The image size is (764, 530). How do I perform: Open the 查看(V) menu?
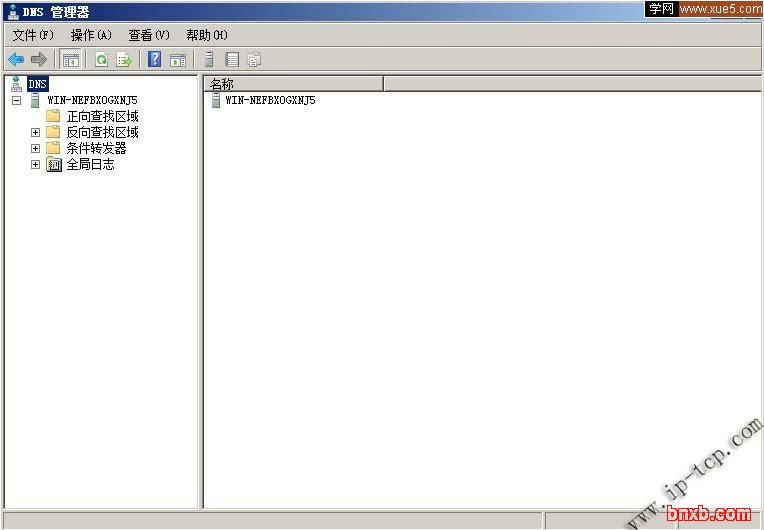(x=149, y=35)
